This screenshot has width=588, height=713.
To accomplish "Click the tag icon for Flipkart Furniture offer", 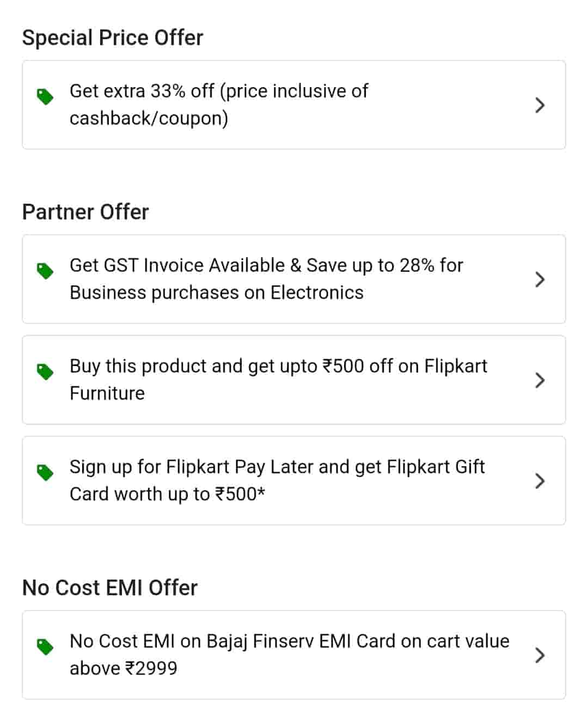I will coord(45,371).
